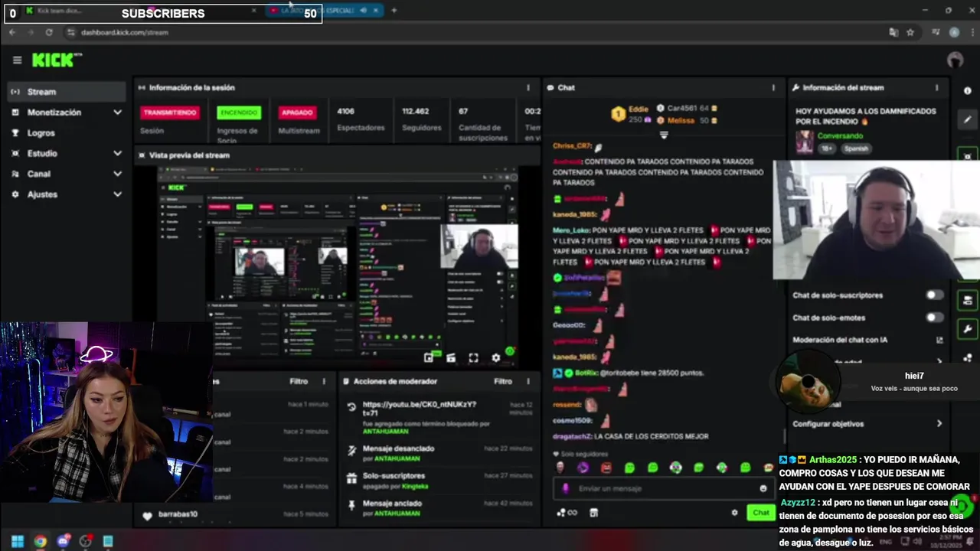980x551 pixels.
Task: Click the channel points icon below chat input
Action: point(567,513)
